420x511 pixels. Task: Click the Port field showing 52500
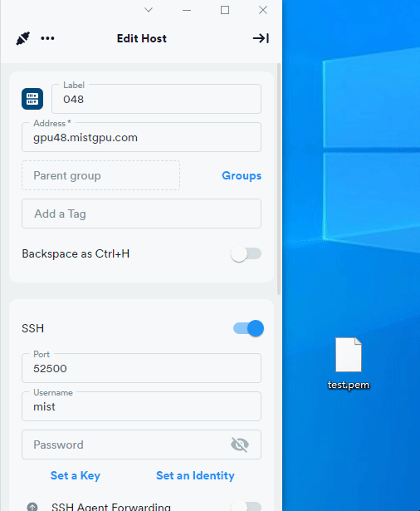click(141, 368)
